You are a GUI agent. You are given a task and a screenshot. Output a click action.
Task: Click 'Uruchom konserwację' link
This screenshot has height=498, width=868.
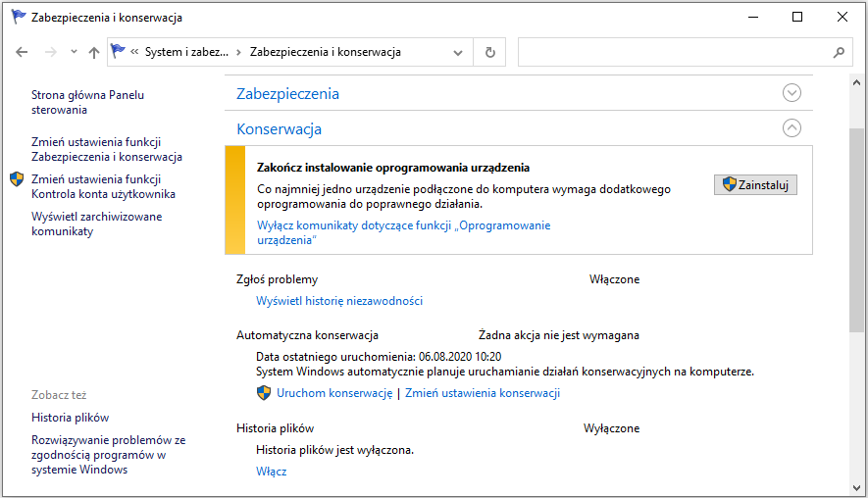click(334, 393)
